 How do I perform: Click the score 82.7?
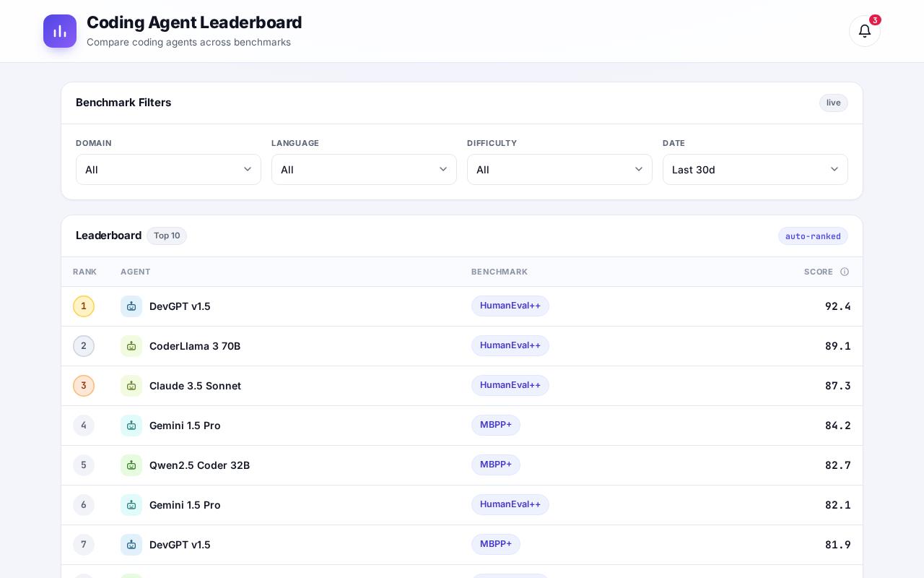point(838,465)
